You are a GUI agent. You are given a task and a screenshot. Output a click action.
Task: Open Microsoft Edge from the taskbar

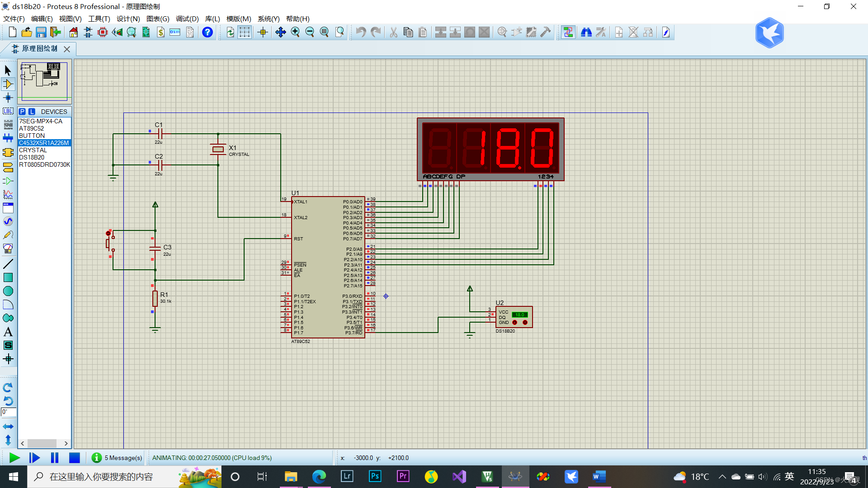(x=319, y=477)
